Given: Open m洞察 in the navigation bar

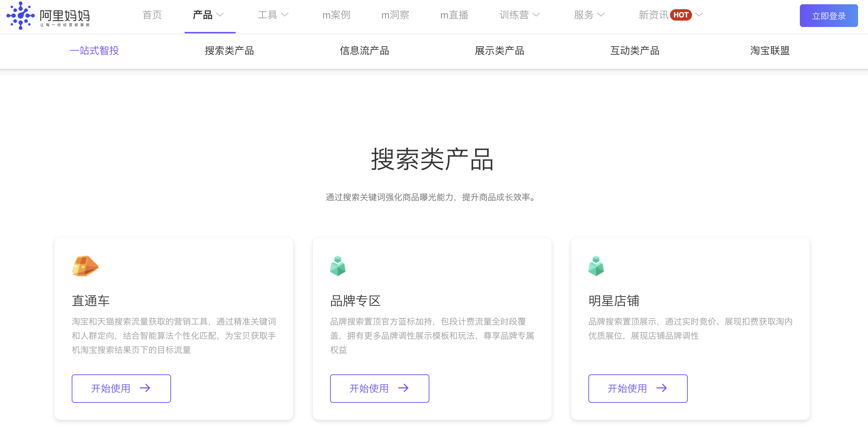Looking at the screenshot, I should point(395,15).
